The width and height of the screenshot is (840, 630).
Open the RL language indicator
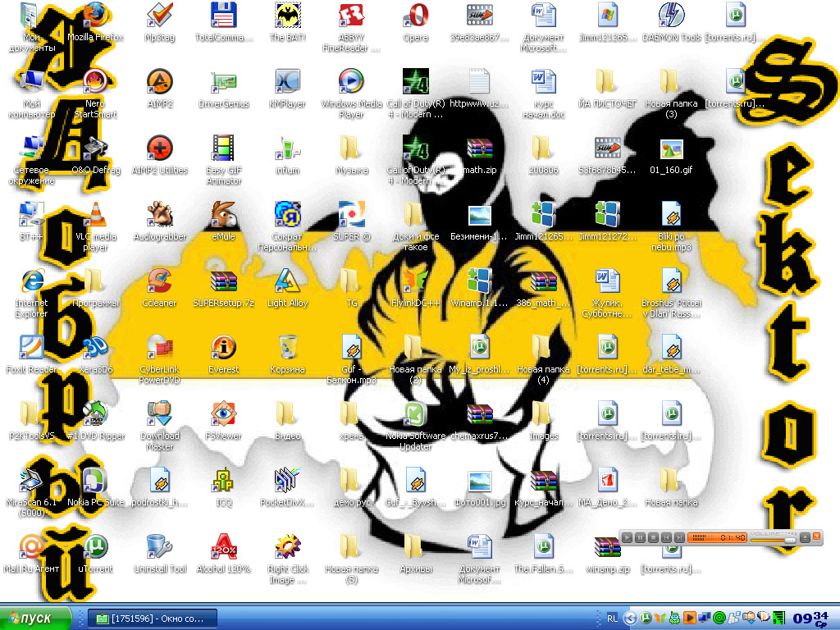click(612, 619)
